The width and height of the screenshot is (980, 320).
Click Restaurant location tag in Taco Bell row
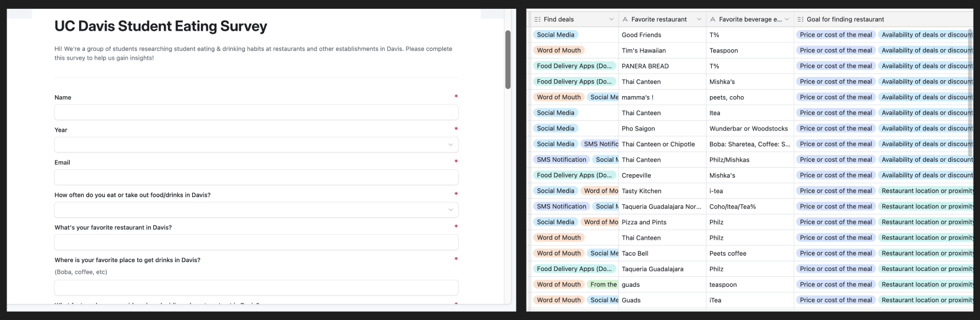(x=925, y=253)
